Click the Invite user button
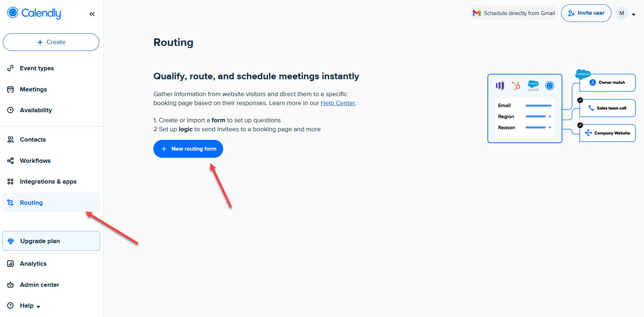Image resolution: width=644 pixels, height=317 pixels. click(586, 13)
